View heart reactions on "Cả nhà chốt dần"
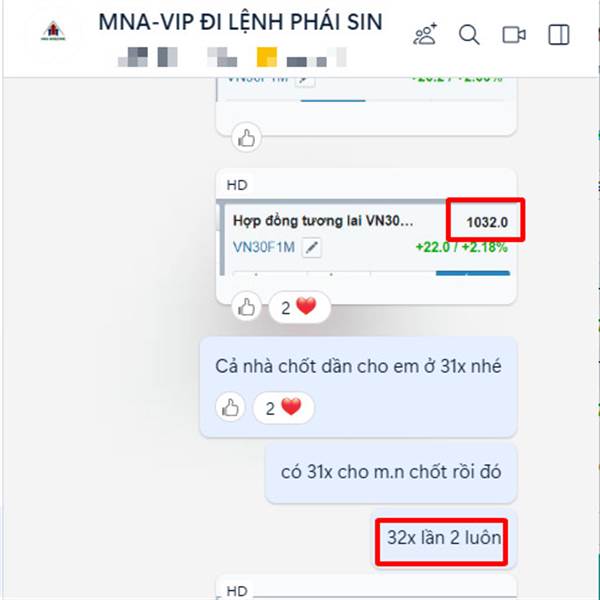 [284, 408]
